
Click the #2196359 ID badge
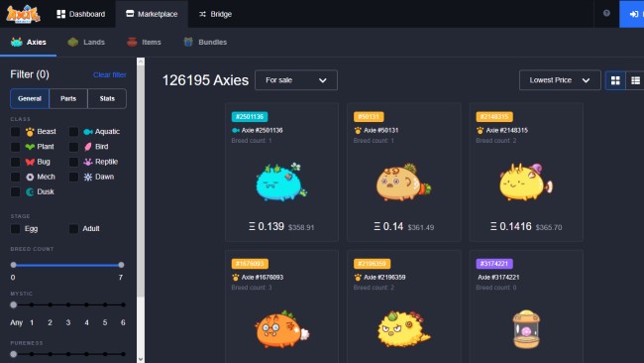point(372,264)
